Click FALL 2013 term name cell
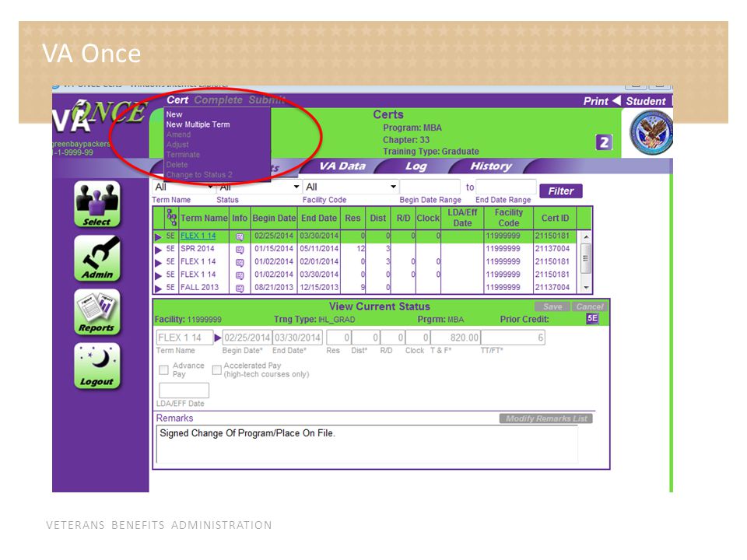 199,288
